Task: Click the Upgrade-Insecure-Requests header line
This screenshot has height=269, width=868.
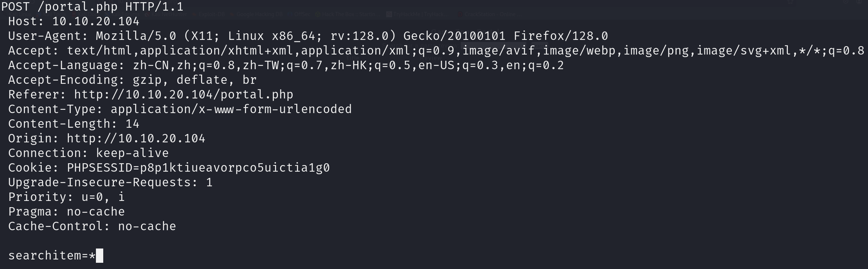Action: pos(110,183)
